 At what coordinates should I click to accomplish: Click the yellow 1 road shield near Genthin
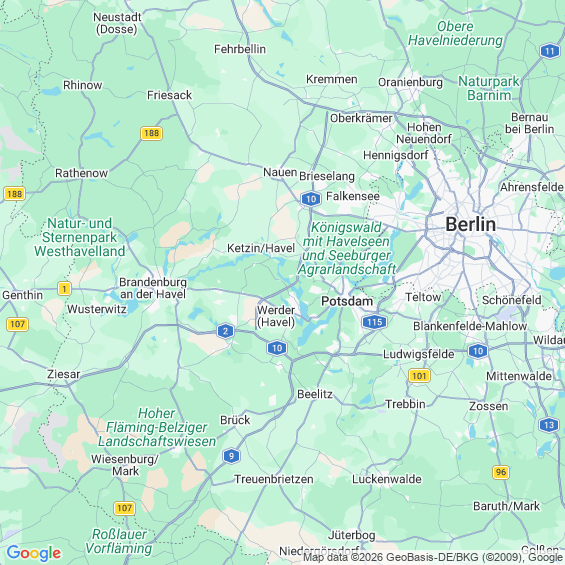coord(64,289)
